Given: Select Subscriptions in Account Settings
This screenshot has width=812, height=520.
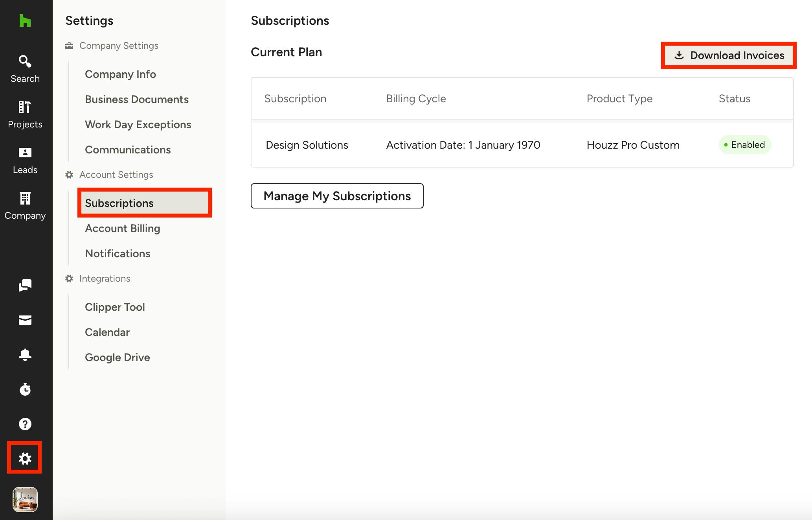Looking at the screenshot, I should click(x=145, y=203).
